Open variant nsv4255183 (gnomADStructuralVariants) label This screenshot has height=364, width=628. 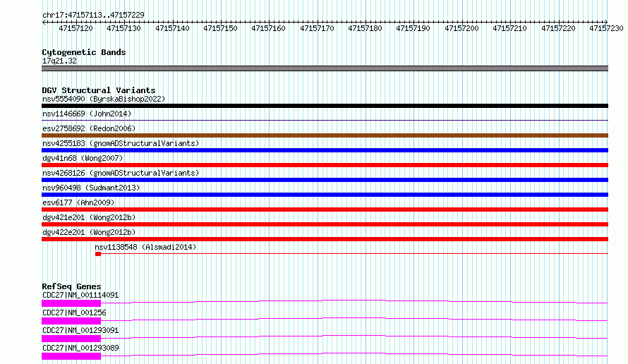click(x=121, y=143)
